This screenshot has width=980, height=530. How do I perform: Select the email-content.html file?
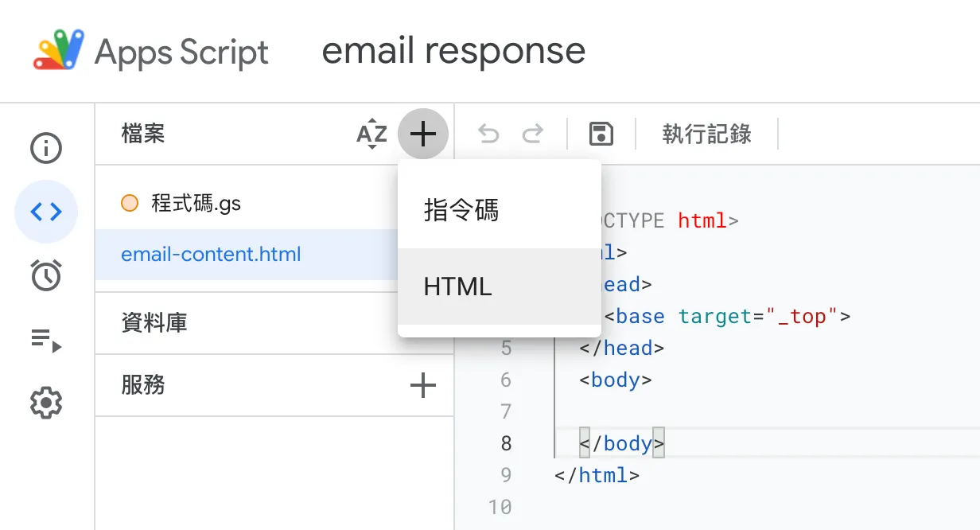211,255
